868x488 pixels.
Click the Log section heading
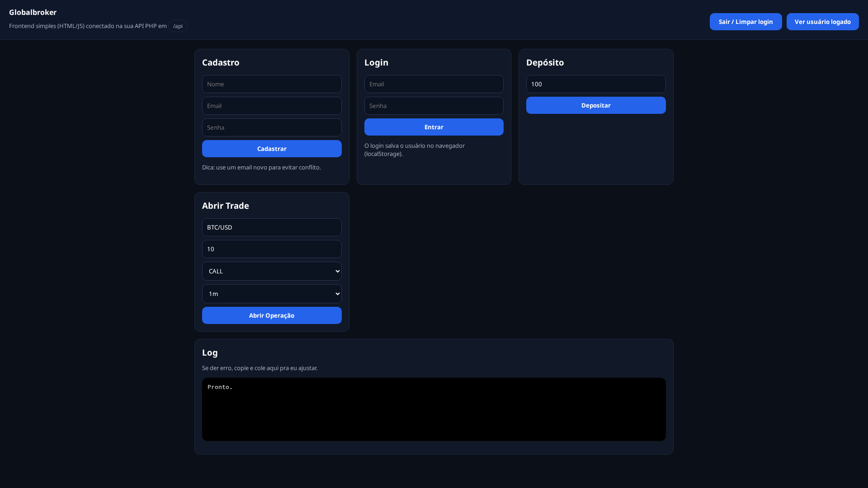point(209,352)
